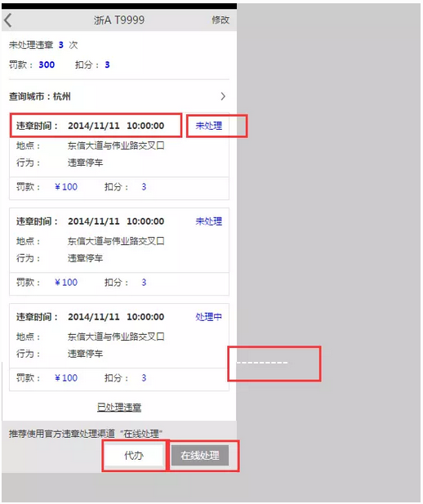
Task: Tap the third card's ¥100 fine
Action: pyautogui.click(x=66, y=377)
